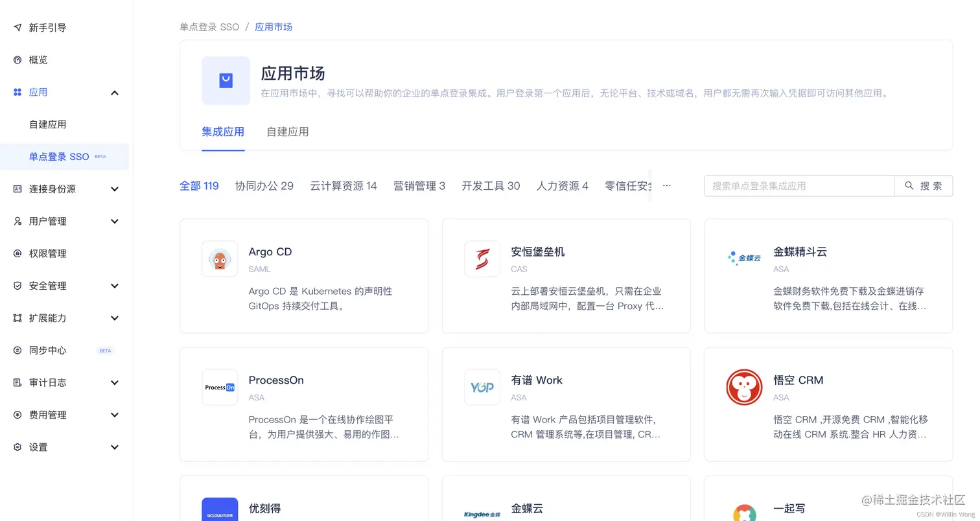Image resolution: width=980 pixels, height=521 pixels.
Task: Click the 同步中心 sidebar icon
Action: (x=17, y=350)
